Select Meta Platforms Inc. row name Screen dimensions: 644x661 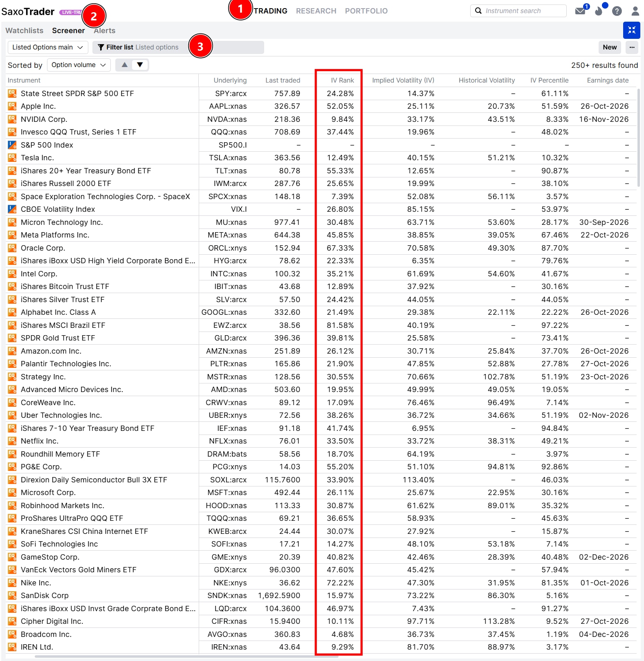[x=55, y=235]
